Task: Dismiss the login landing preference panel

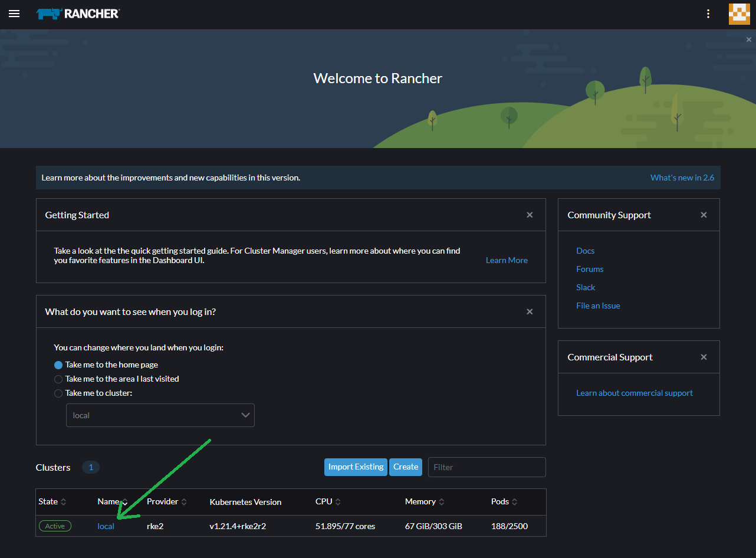Action: pos(530,311)
